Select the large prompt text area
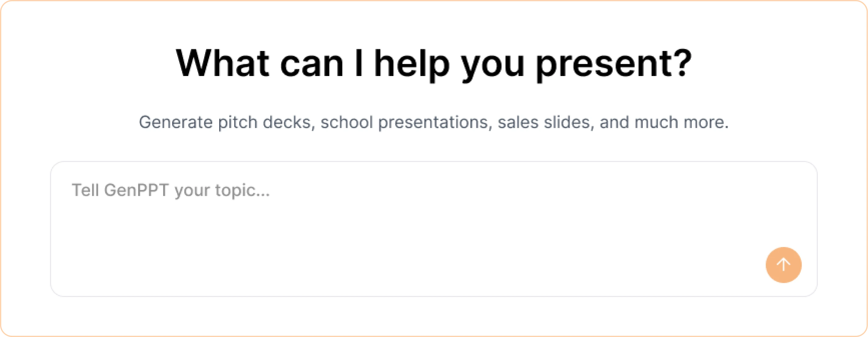This screenshot has height=337, width=868. click(x=404, y=229)
